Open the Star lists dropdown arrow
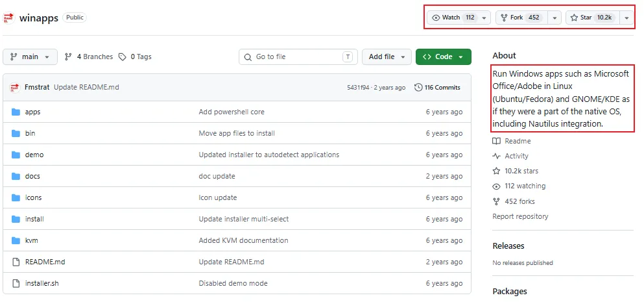The width and height of the screenshot is (644, 302). point(626,18)
